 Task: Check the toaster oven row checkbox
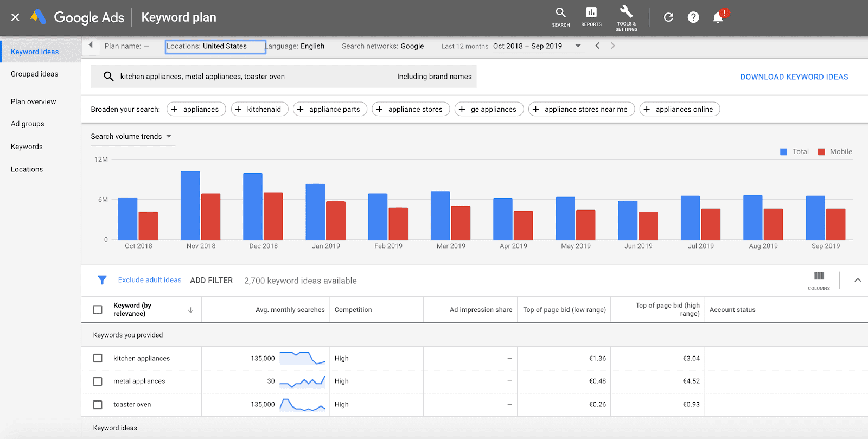98,405
